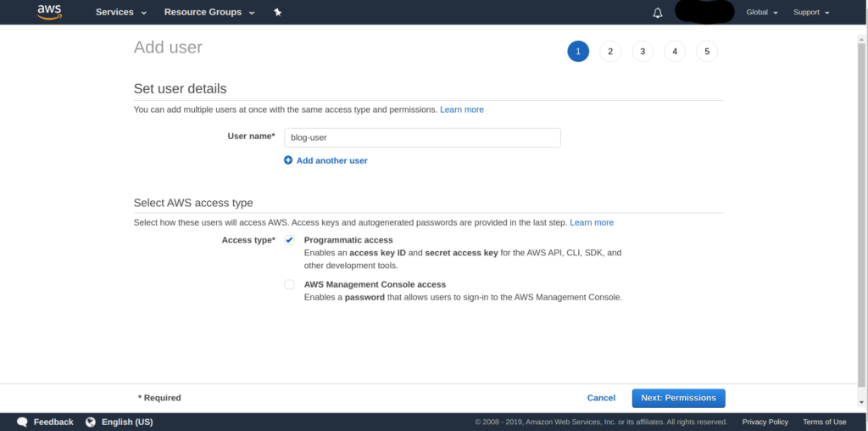Image resolution: width=868 pixels, height=431 pixels.
Task: Select step 3 circle in wizard
Action: (643, 52)
